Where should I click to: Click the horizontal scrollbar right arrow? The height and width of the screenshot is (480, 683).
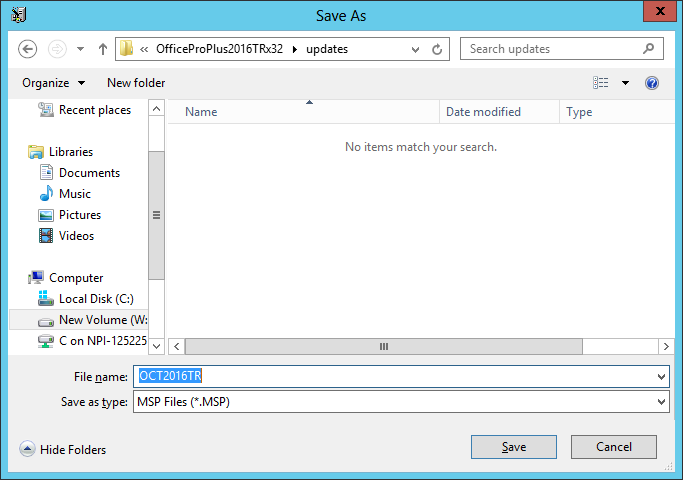pos(666,347)
